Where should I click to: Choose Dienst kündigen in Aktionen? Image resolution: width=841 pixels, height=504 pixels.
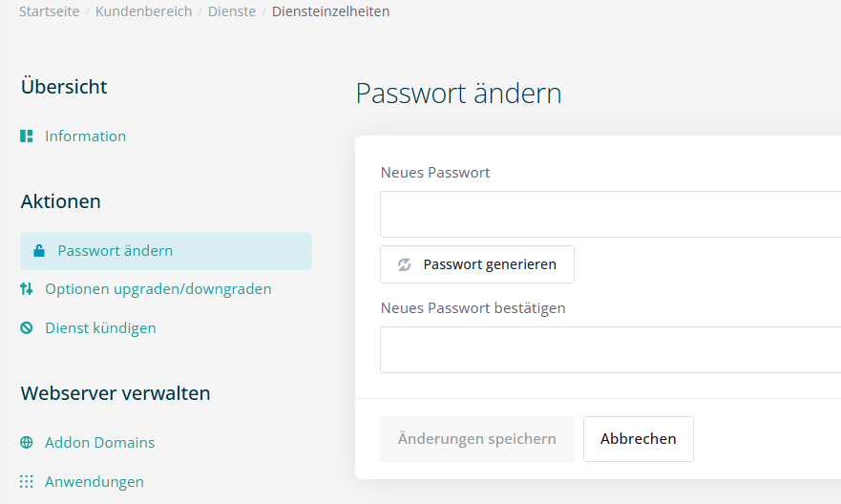[100, 328]
